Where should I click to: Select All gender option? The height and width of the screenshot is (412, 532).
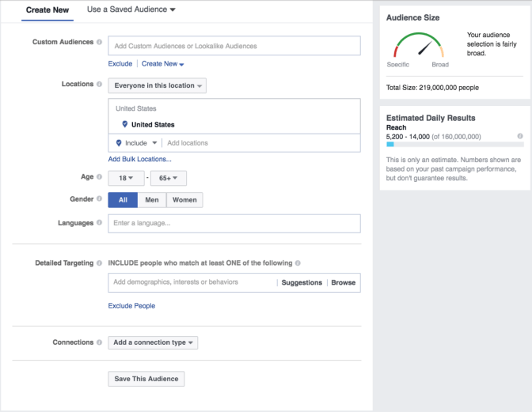[x=123, y=200]
